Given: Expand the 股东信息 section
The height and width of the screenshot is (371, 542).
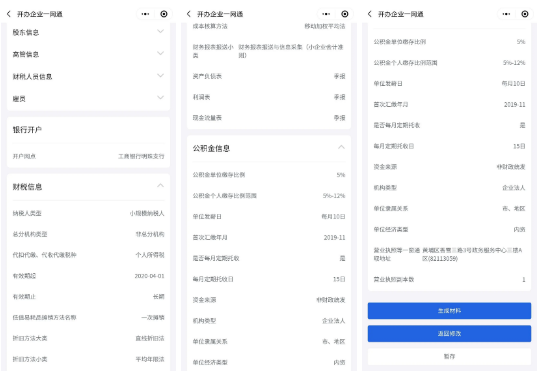Looking at the screenshot, I should 88,32.
